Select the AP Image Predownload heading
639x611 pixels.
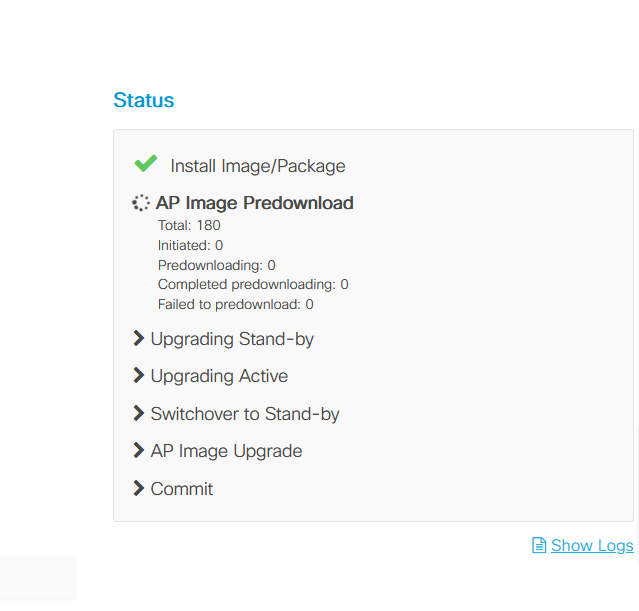coord(254,203)
